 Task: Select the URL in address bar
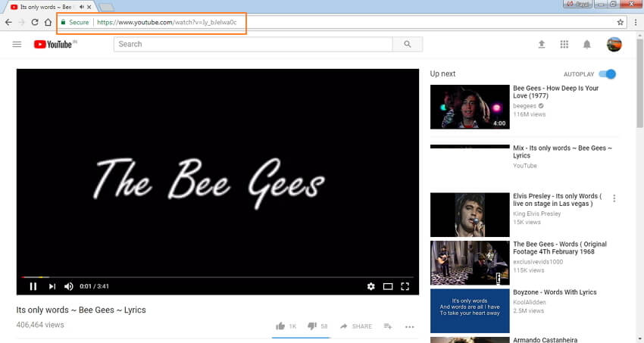[167, 23]
